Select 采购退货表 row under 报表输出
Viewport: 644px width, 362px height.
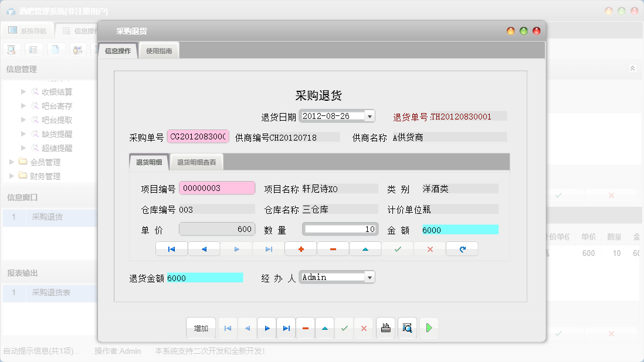coord(50,292)
